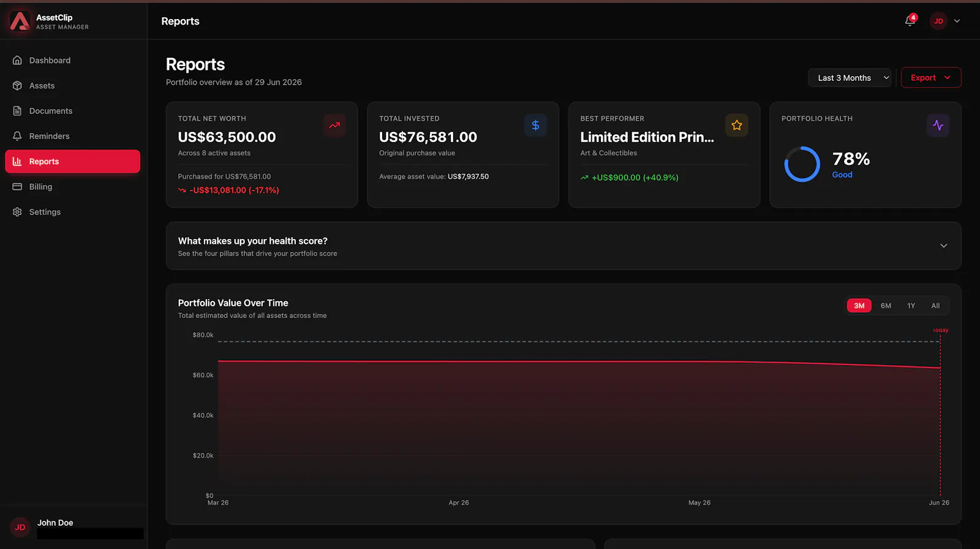The image size is (980, 549).
Task: Click the 'Portfolio Value Over Time' heading
Action: coord(233,303)
